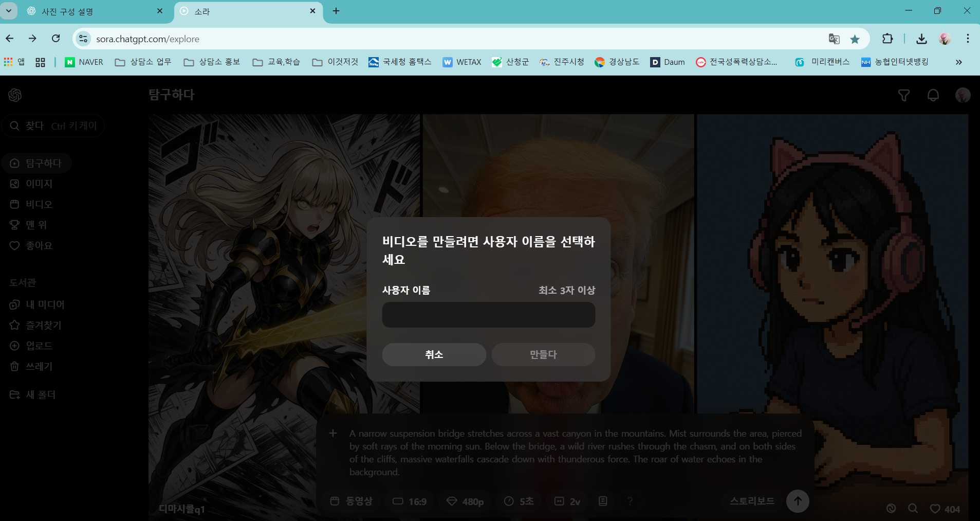Open 내 미디어 library
980x521 pixels.
point(37,304)
